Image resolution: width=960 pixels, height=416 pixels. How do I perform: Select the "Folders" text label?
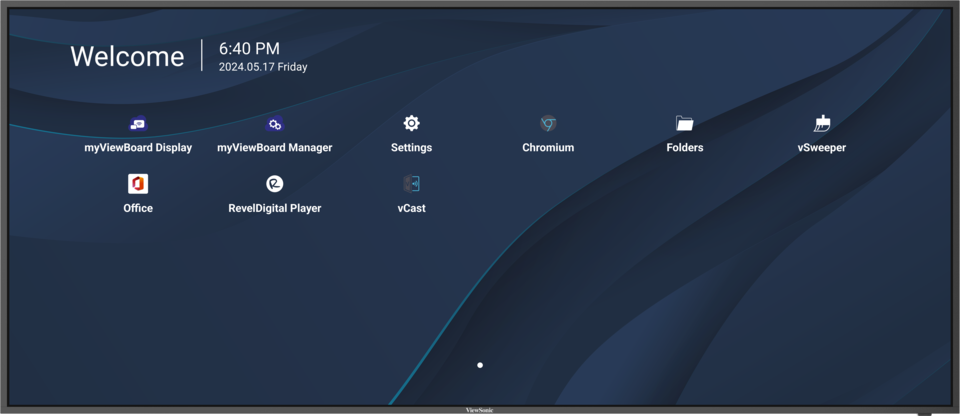coord(684,148)
